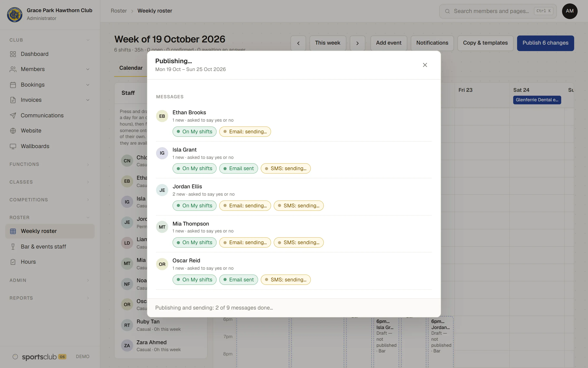Go to next week arrow
This screenshot has width=588, height=368.
[x=357, y=43]
